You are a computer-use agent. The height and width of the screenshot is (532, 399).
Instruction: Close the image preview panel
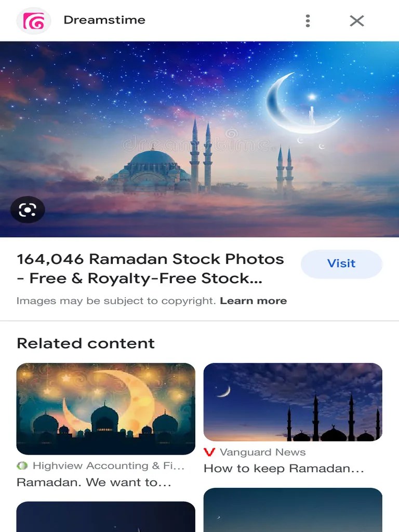coord(357,21)
